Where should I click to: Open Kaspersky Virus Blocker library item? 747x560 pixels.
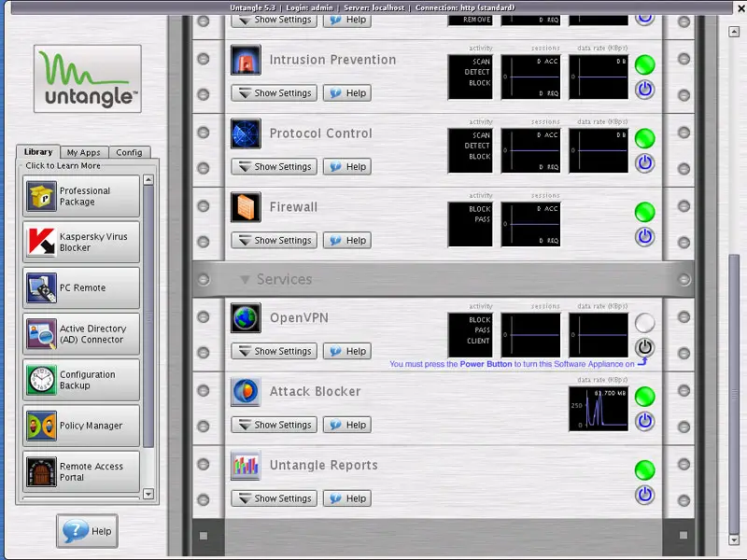pos(81,242)
